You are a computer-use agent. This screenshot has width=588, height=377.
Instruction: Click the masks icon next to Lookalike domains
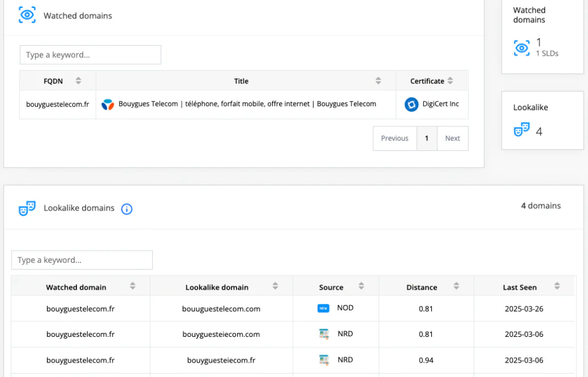pos(27,208)
